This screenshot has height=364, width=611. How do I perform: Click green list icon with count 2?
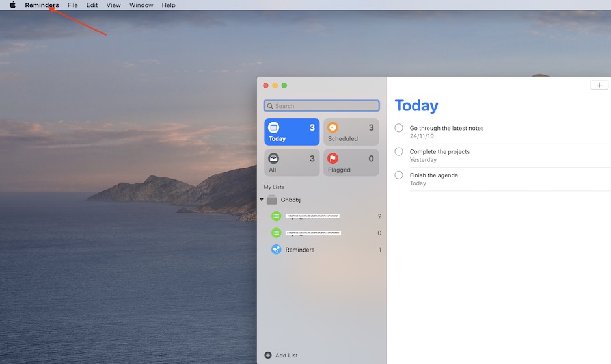click(277, 216)
